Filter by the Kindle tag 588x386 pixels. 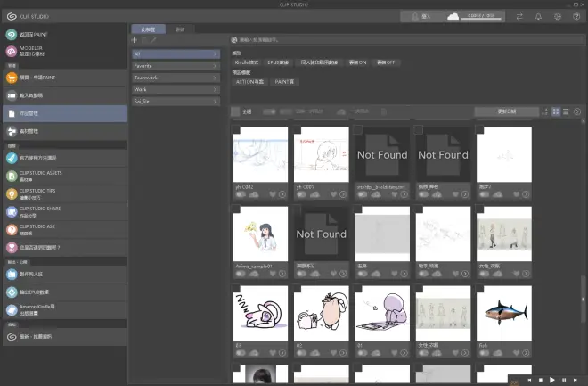click(247, 62)
